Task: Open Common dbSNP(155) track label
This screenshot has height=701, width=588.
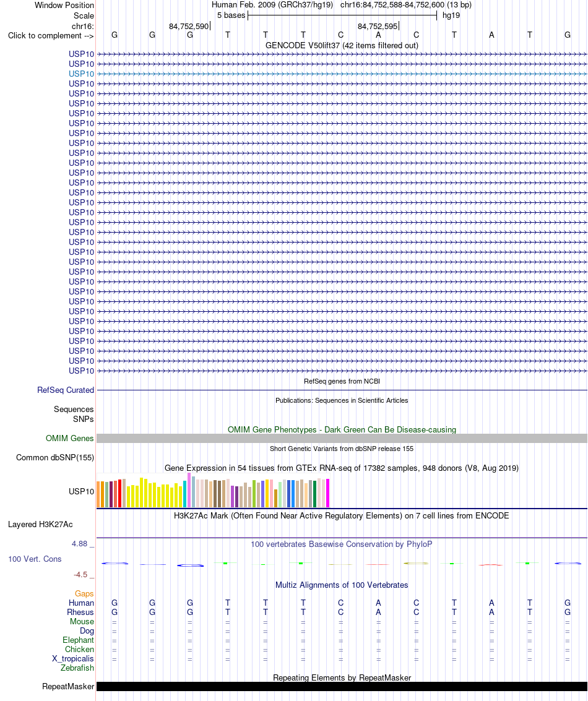Action: [x=55, y=457]
